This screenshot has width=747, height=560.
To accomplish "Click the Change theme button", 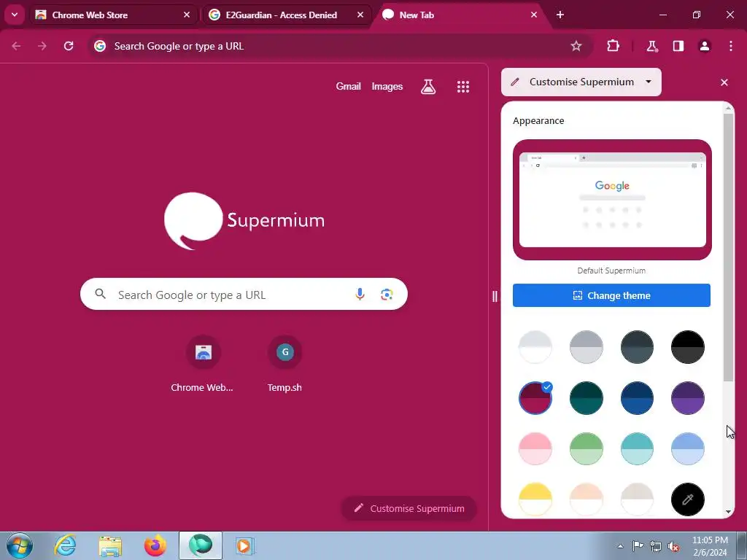I will point(611,295).
